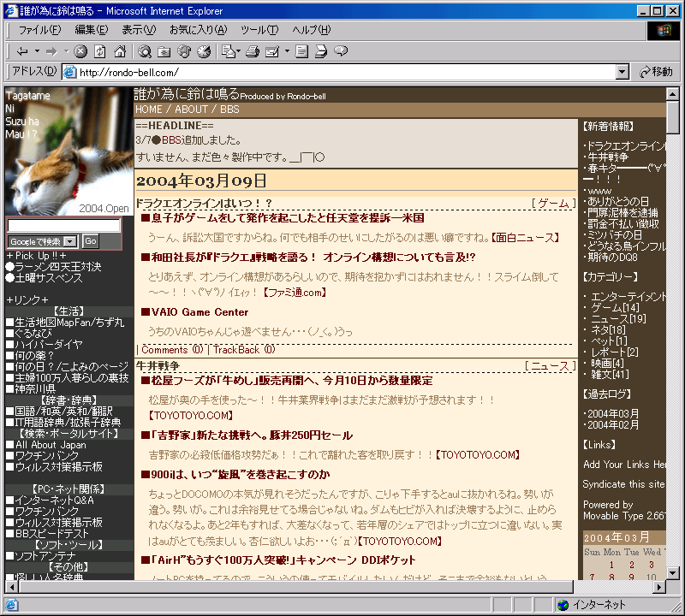Click the Stop loading toolbar icon
Viewport: 685px width, 616px height.
click(x=80, y=51)
